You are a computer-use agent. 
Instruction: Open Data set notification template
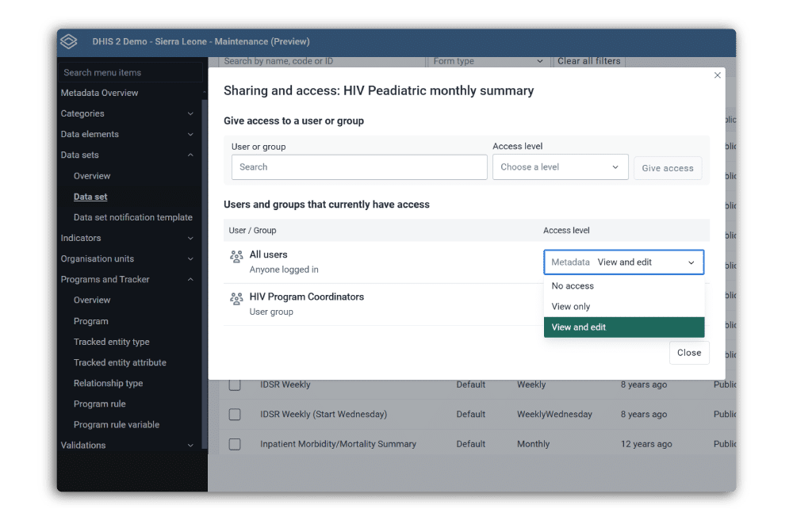(x=132, y=217)
